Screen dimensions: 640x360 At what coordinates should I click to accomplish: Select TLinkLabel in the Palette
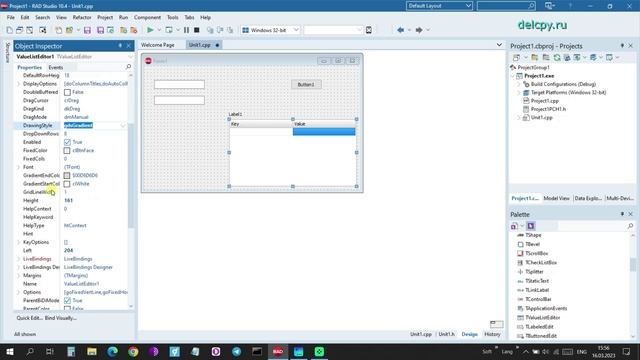tap(537, 290)
